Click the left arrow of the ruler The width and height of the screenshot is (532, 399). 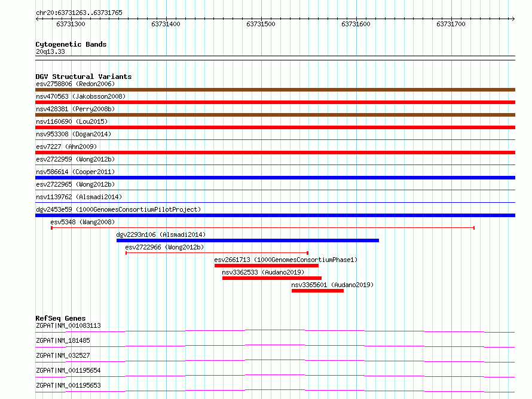[x=37, y=19]
